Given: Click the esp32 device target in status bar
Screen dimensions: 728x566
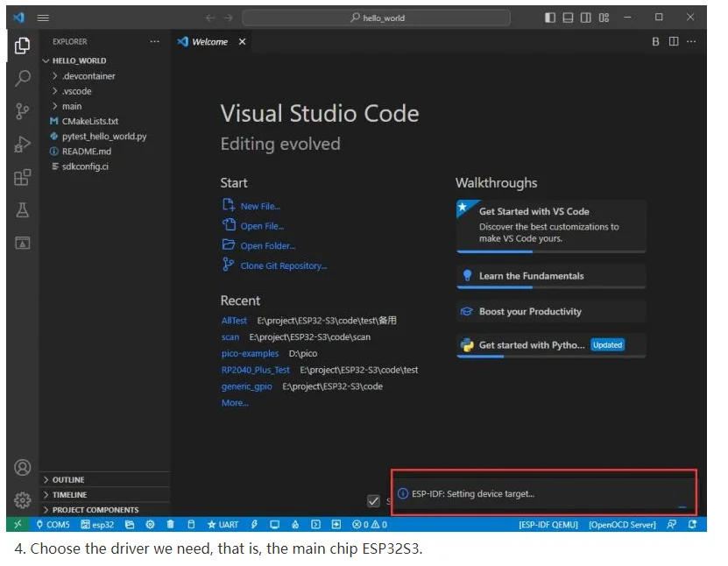Looking at the screenshot, I should click(97, 525).
